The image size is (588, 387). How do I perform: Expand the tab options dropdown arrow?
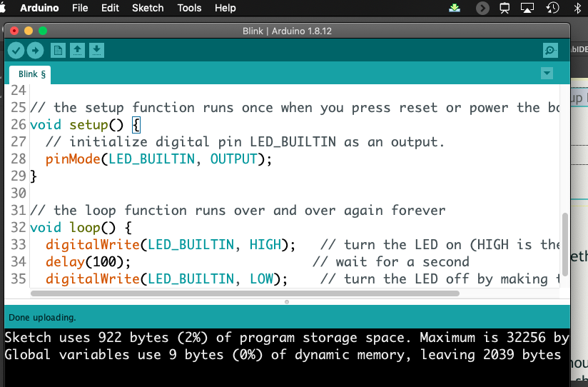[547, 74]
